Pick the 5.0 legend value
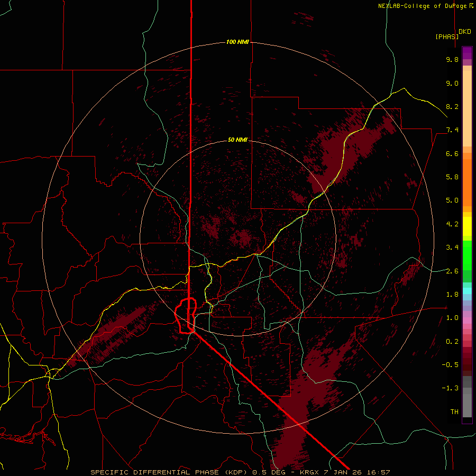The width and height of the screenshot is (476, 476). pos(452,200)
